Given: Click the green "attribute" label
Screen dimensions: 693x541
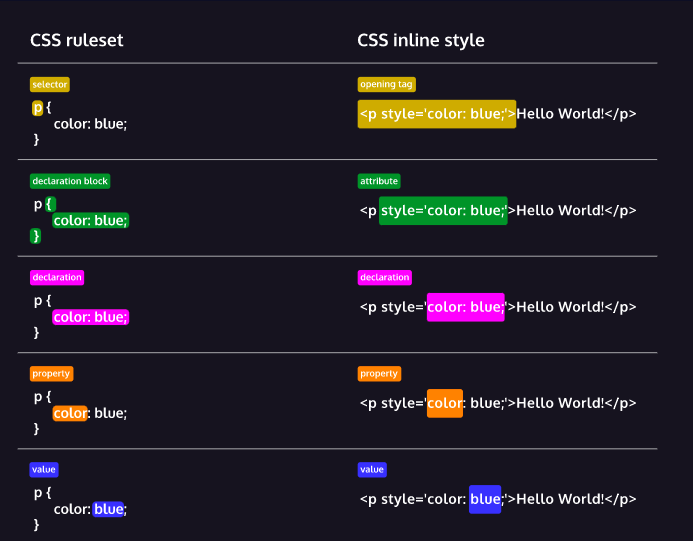Looking at the screenshot, I should point(379,181).
